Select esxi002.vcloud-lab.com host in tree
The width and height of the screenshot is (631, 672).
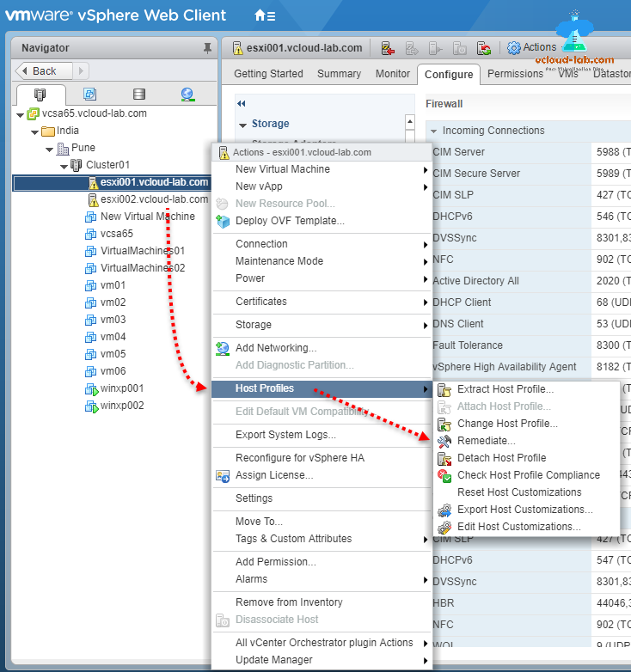[154, 199]
